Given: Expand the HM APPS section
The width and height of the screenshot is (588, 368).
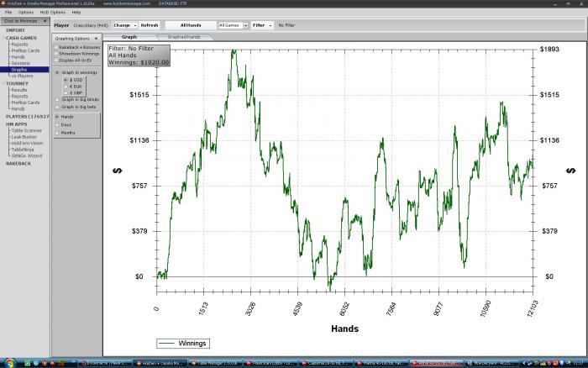Looking at the screenshot, I should click(x=16, y=124).
